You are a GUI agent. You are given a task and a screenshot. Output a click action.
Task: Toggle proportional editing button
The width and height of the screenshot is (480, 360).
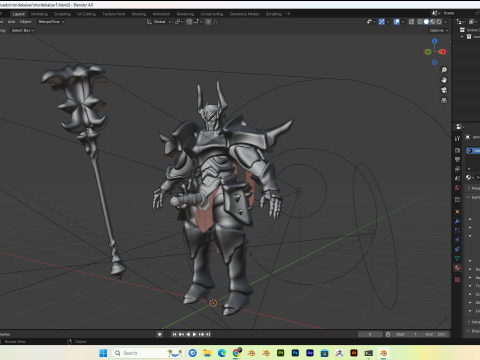coord(208,22)
